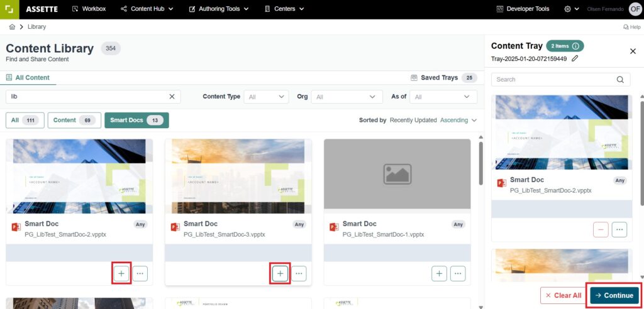644x309 pixels.
Task: Add PG_LibTest_SmartDoc-2.vpptx to tray
Action: tap(121, 273)
